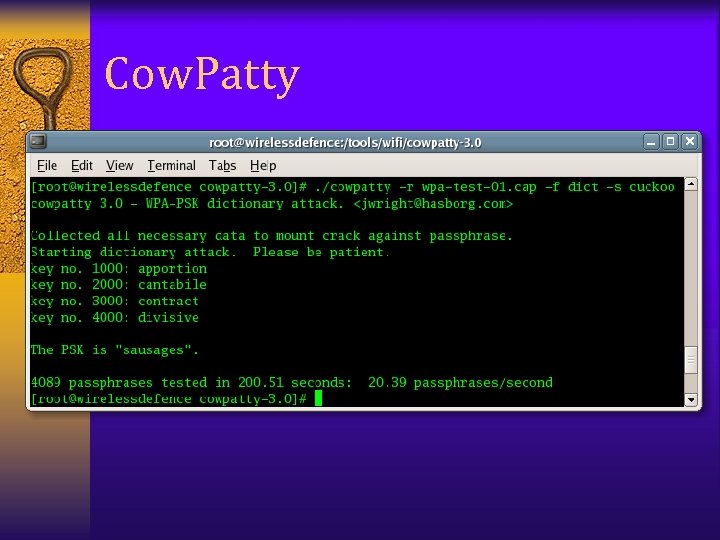
Task: Click the scrollbar down arrow
Action: tap(691, 399)
